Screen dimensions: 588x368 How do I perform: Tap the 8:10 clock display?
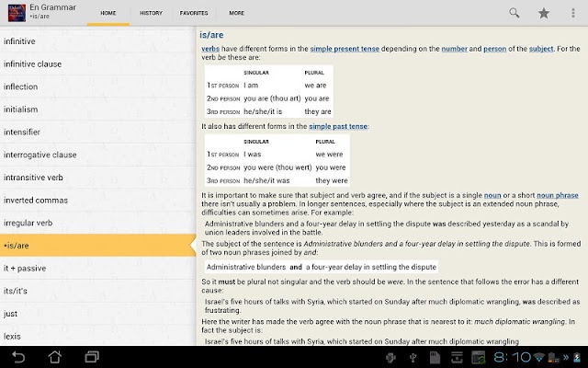[513, 357]
